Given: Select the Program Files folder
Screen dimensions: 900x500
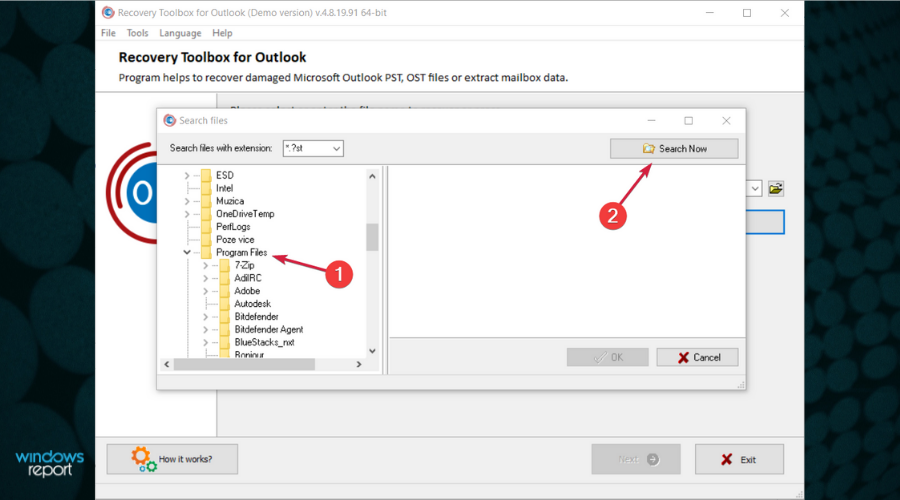Looking at the screenshot, I should click(x=242, y=253).
